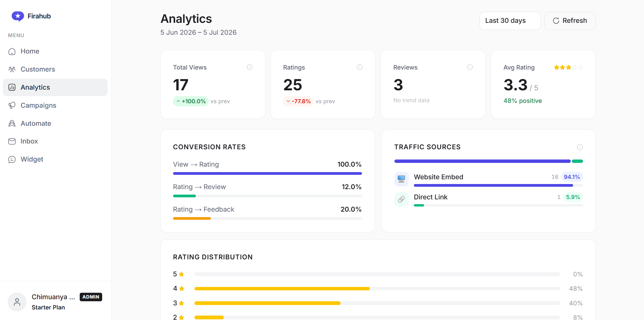Viewport: 644px width, 320px height.
Task: Click the refresh circular arrow icon
Action: tap(556, 21)
